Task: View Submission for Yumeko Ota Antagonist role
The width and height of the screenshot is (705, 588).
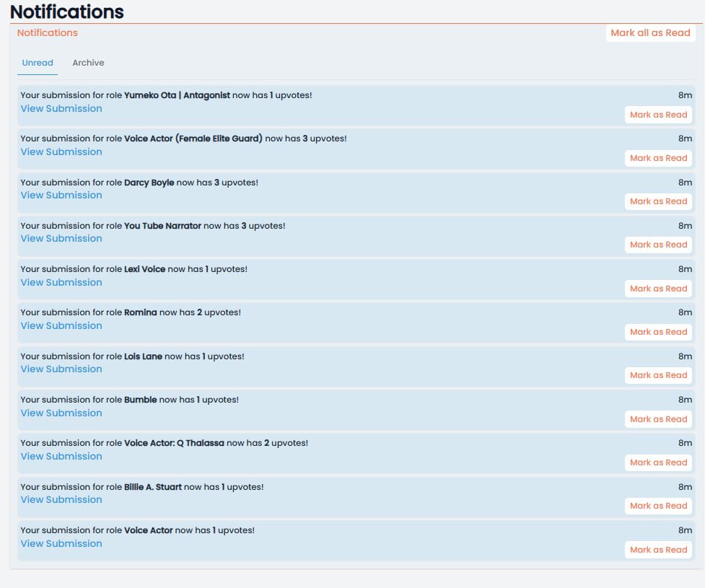Action: pyautogui.click(x=61, y=108)
